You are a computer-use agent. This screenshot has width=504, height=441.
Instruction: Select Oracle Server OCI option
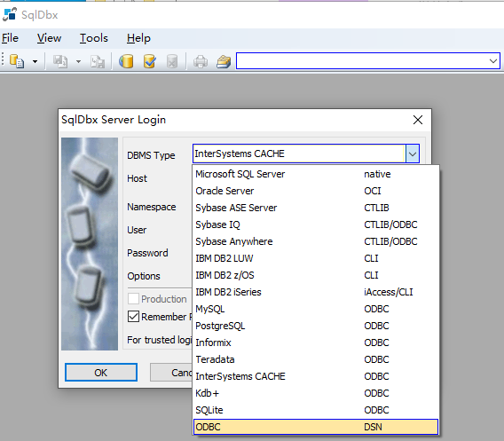coord(316,191)
